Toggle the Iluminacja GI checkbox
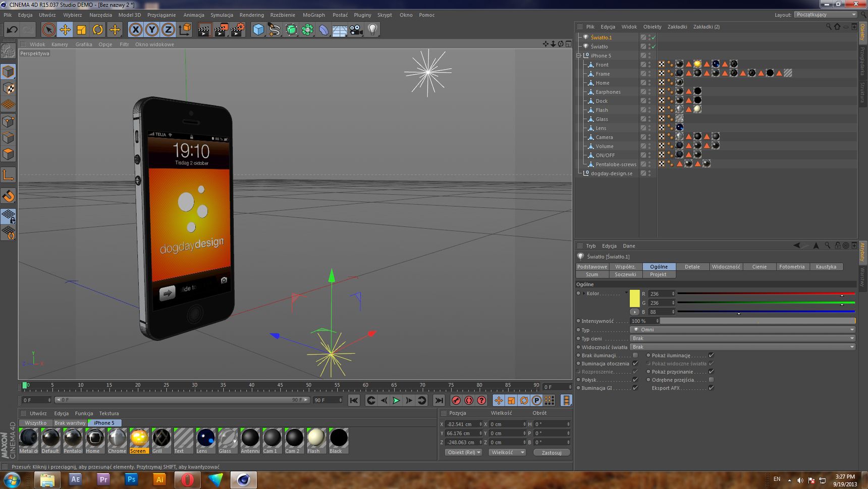This screenshot has height=489, width=868. click(635, 387)
